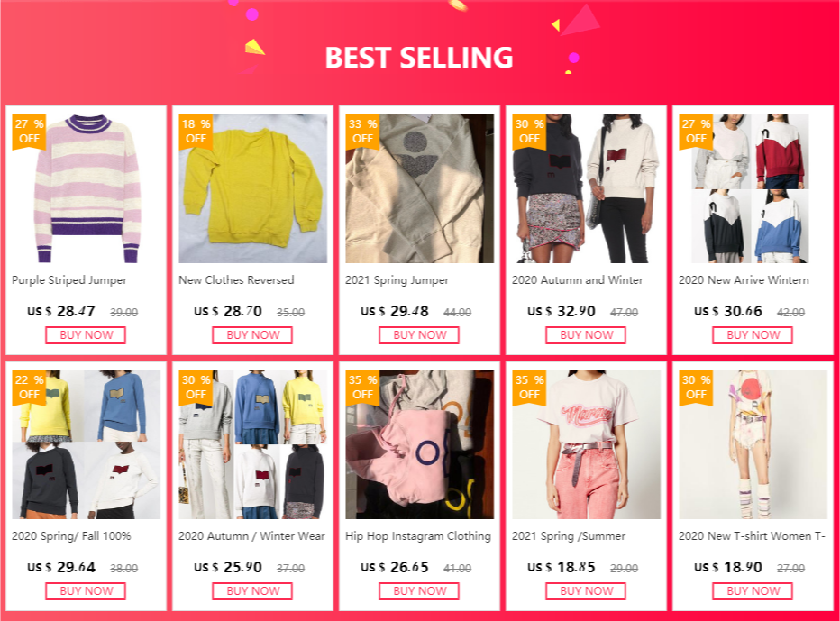Open the 2020 Autumn / Winter Wear image
The height and width of the screenshot is (621, 840).
click(x=253, y=444)
